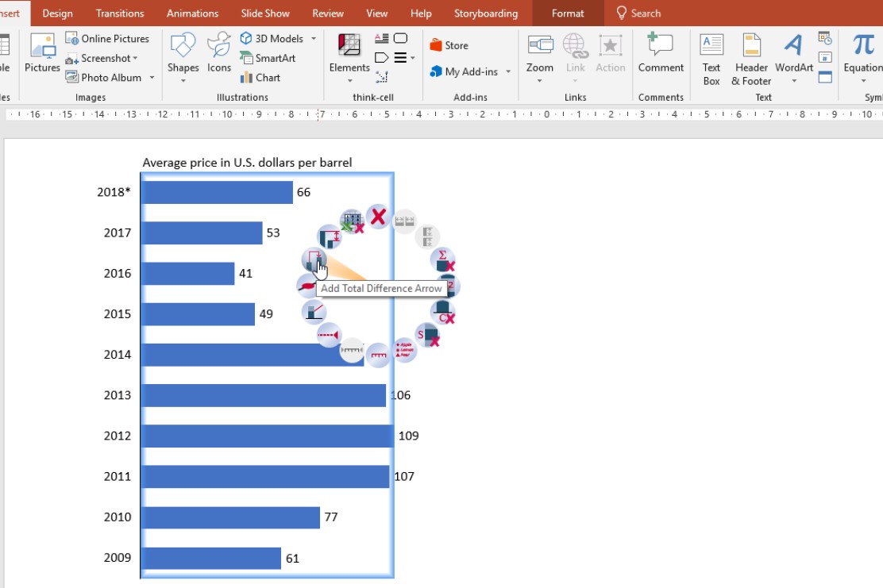Insert a Chart from ribbon

pyautogui.click(x=260, y=78)
